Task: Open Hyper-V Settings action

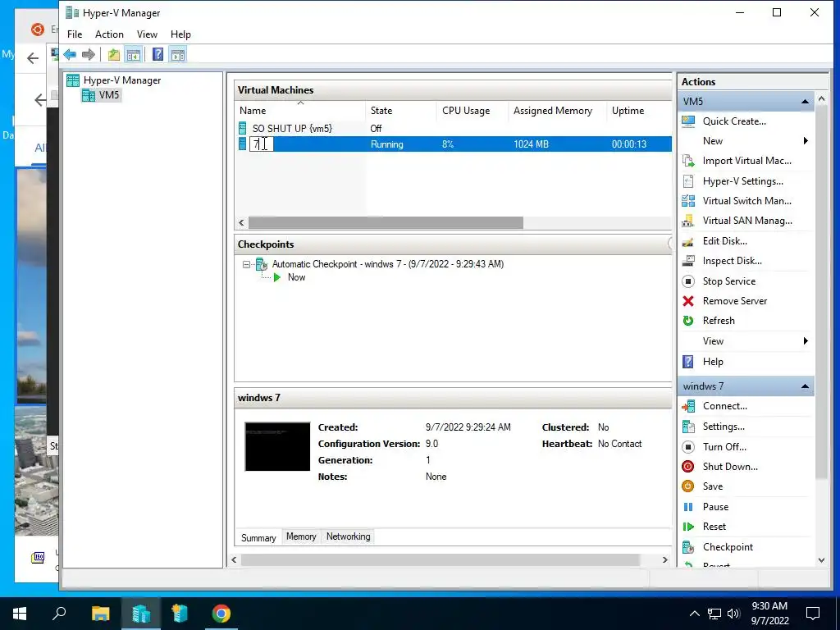Action: click(742, 181)
